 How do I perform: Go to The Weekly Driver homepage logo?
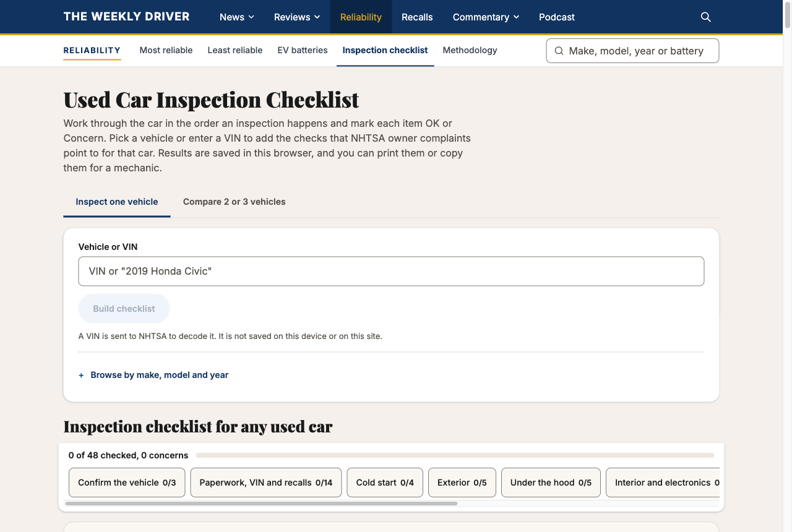(x=127, y=17)
